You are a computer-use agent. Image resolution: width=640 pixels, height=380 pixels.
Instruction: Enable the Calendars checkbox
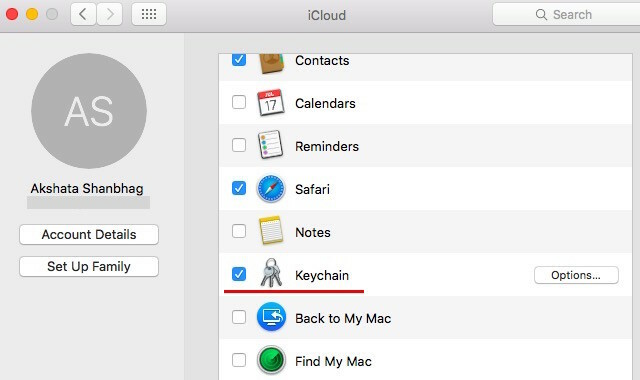pos(239,102)
